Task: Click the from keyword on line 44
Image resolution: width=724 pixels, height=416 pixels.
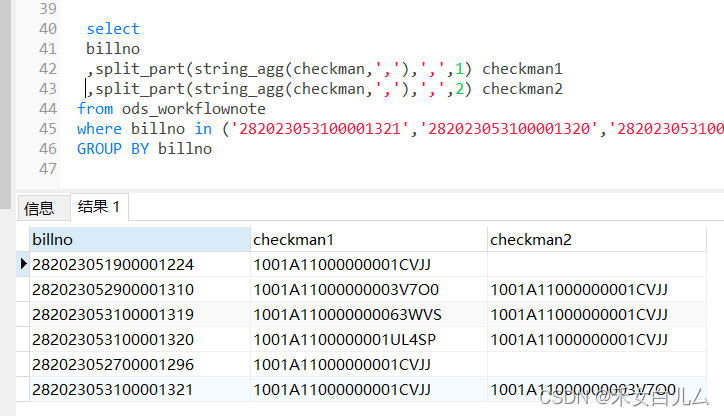Action: tap(95, 109)
